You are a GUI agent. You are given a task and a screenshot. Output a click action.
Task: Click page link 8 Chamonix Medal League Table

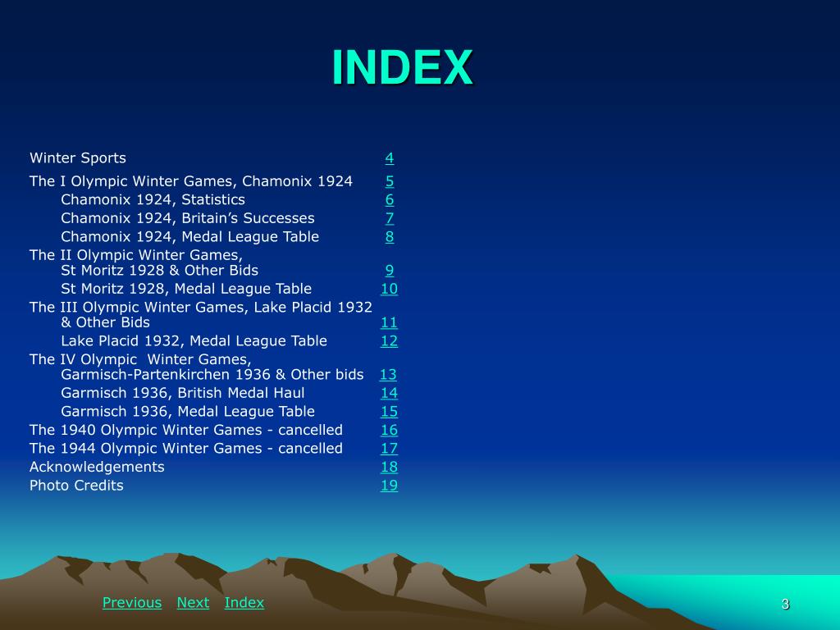390,237
